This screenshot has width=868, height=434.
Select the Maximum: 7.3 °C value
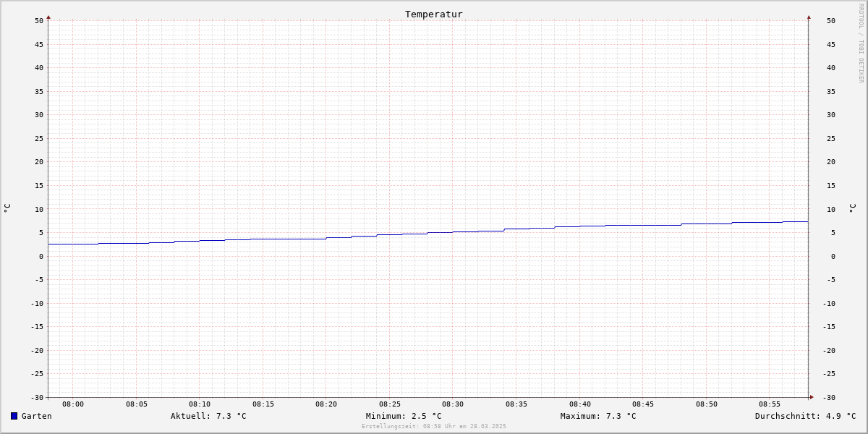598,416
